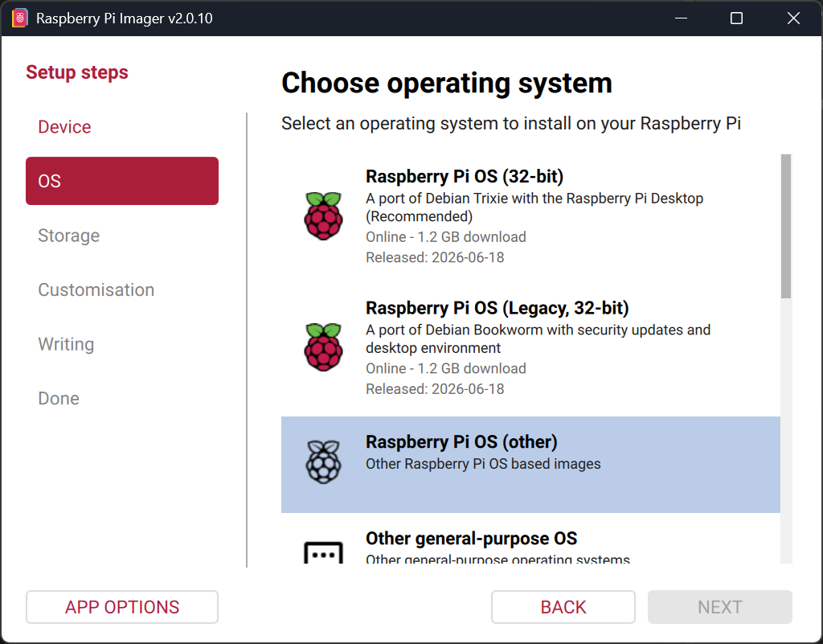This screenshot has height=644, width=823.
Task: Click the NEXT button
Action: pos(719,607)
